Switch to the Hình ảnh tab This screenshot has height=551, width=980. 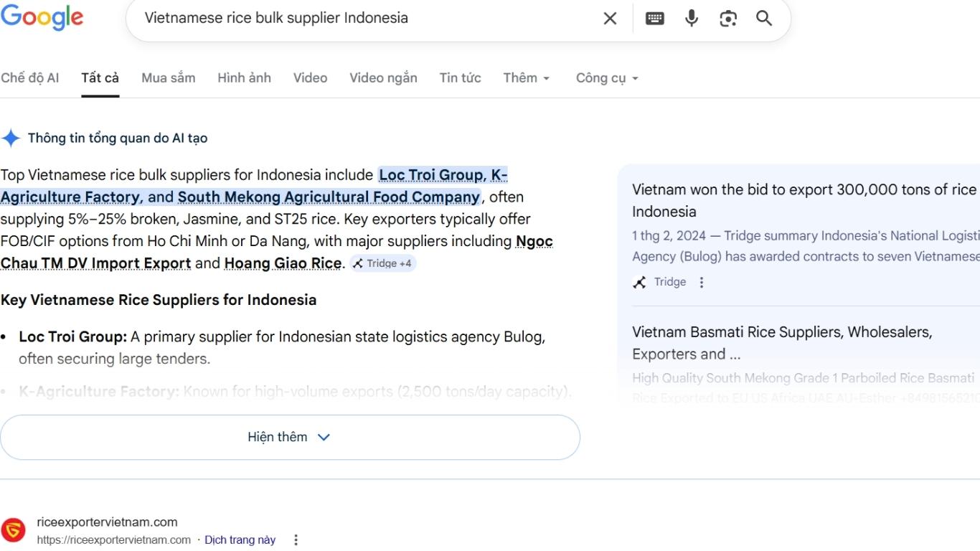click(244, 78)
